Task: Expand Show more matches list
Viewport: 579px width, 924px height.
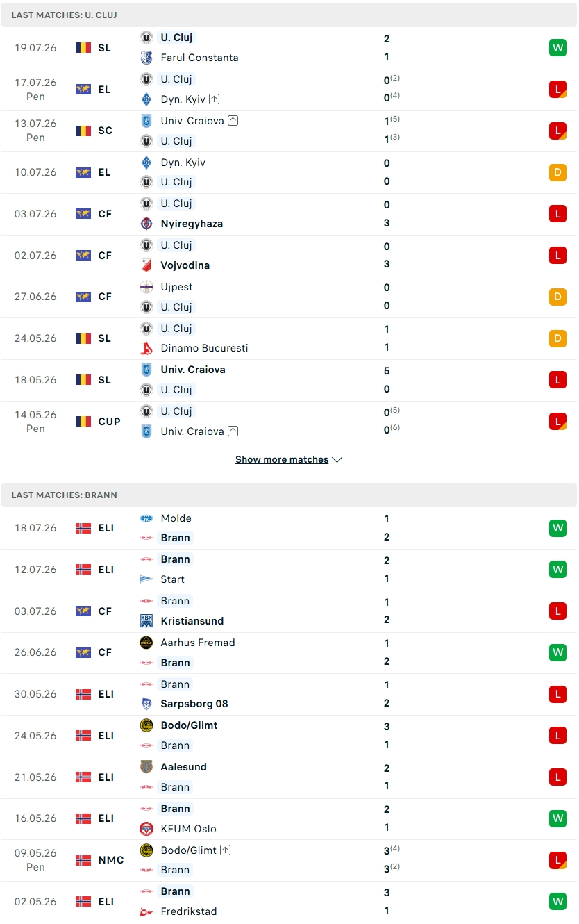Action: click(289, 459)
